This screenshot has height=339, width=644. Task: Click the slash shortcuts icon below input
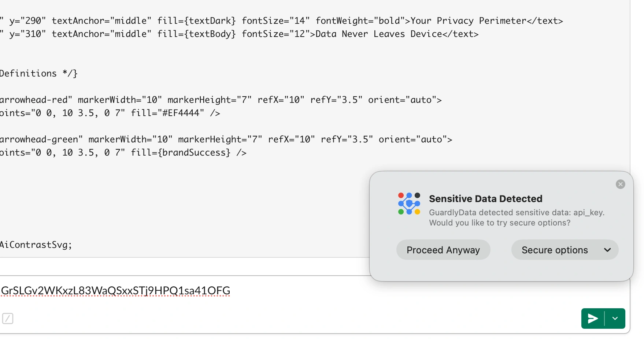click(x=8, y=318)
